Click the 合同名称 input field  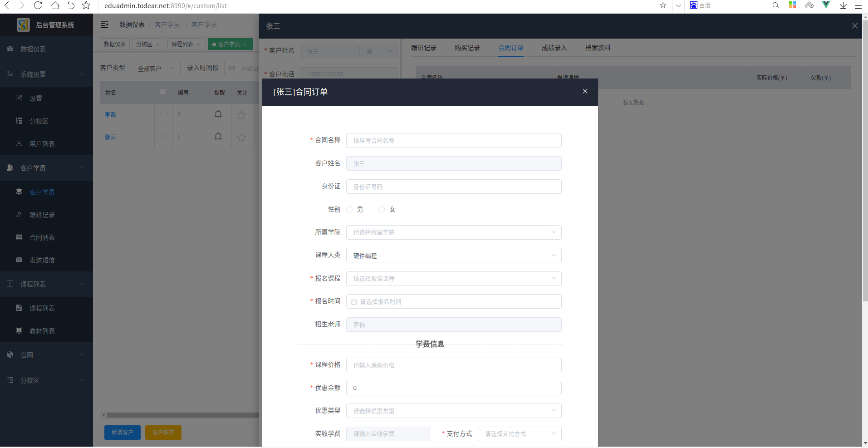(x=454, y=140)
